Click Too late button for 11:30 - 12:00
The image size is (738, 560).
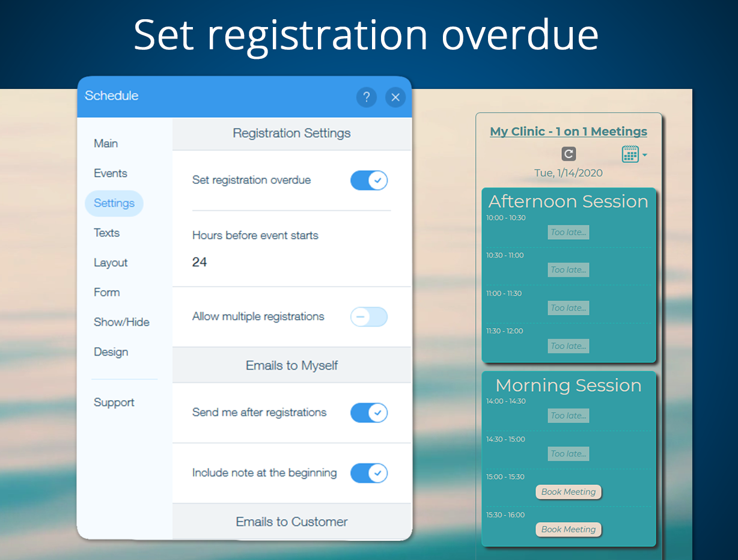pyautogui.click(x=569, y=346)
